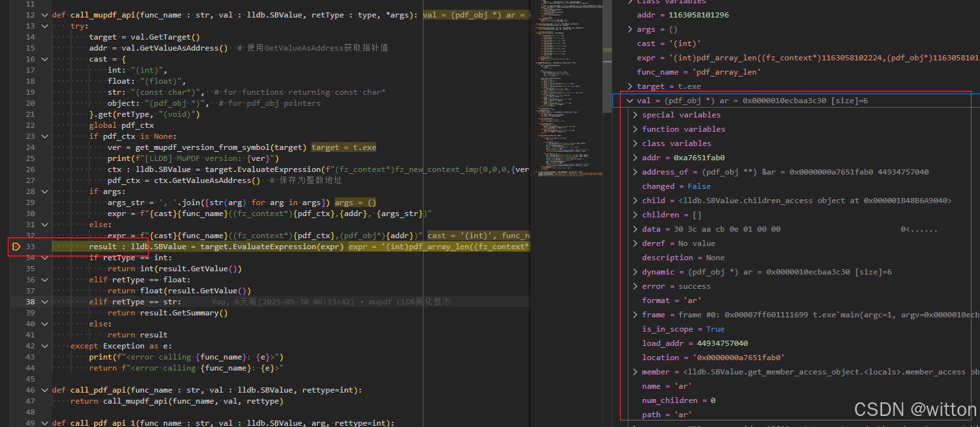Image resolution: width=980 pixels, height=427 pixels.
Task: Fold the 'if pdf_ctx is None' block
Action: pyautogui.click(x=44, y=136)
